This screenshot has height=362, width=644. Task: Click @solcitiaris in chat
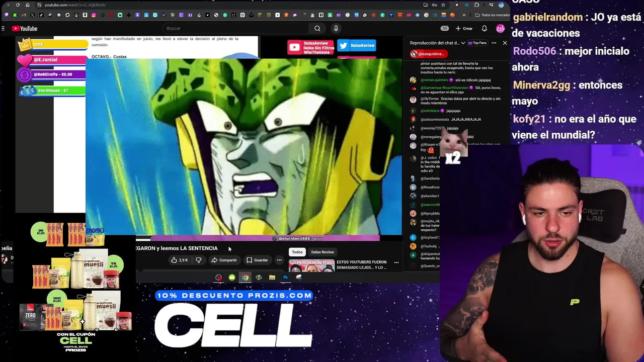pyautogui.click(x=431, y=111)
